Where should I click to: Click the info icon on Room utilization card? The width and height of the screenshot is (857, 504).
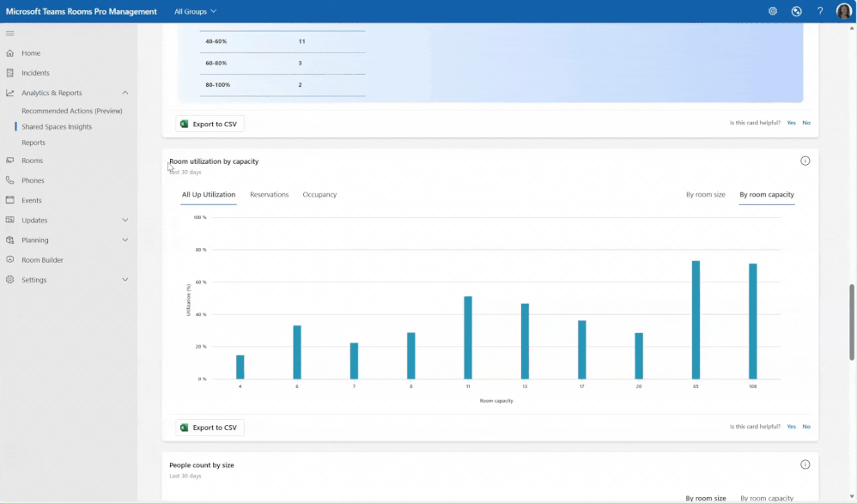pyautogui.click(x=805, y=160)
